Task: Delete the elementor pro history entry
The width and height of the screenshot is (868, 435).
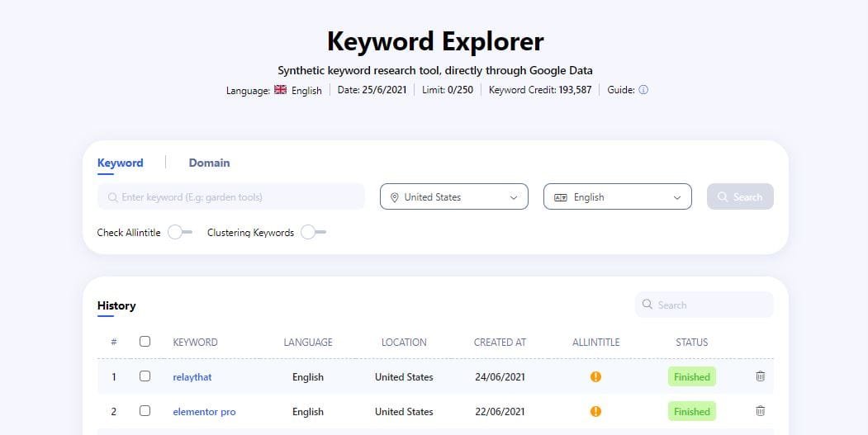Action: [760, 411]
